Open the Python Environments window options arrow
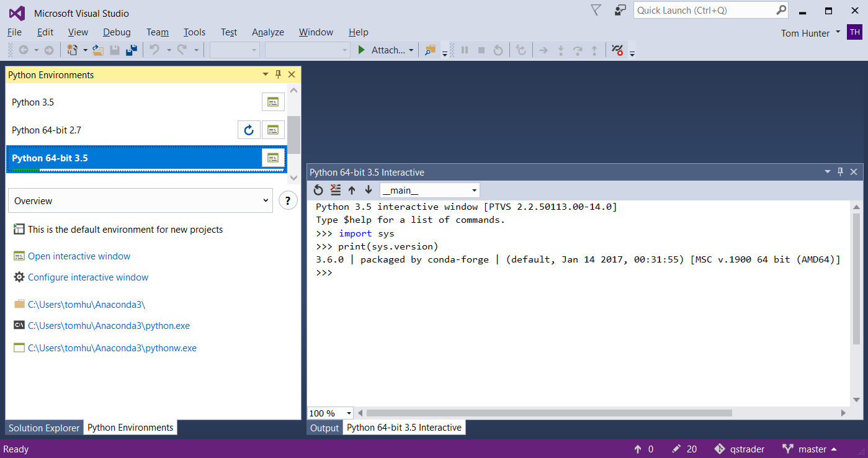Screen dimensions: 868x458 [x=265, y=74]
